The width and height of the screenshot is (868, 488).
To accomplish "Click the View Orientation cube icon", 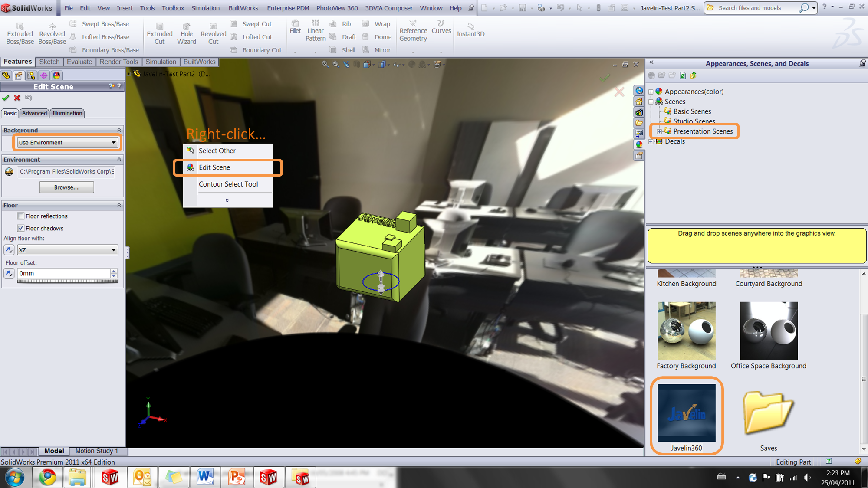I will coord(368,64).
